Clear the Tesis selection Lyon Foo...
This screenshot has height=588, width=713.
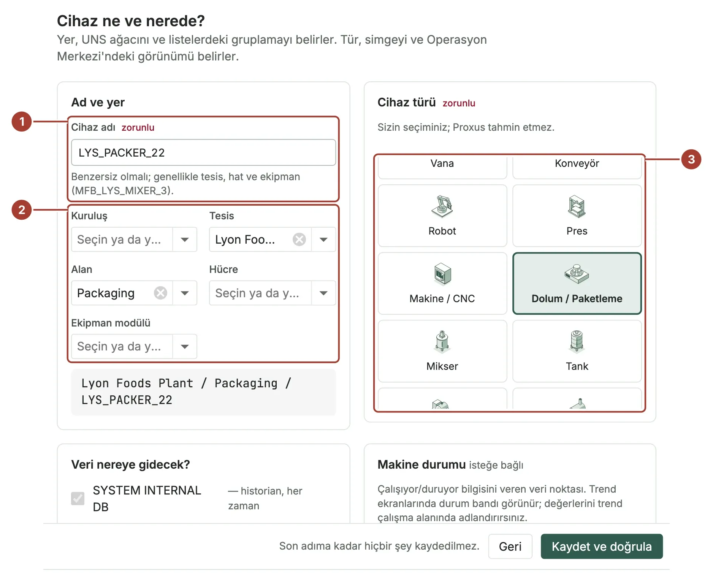click(x=299, y=239)
